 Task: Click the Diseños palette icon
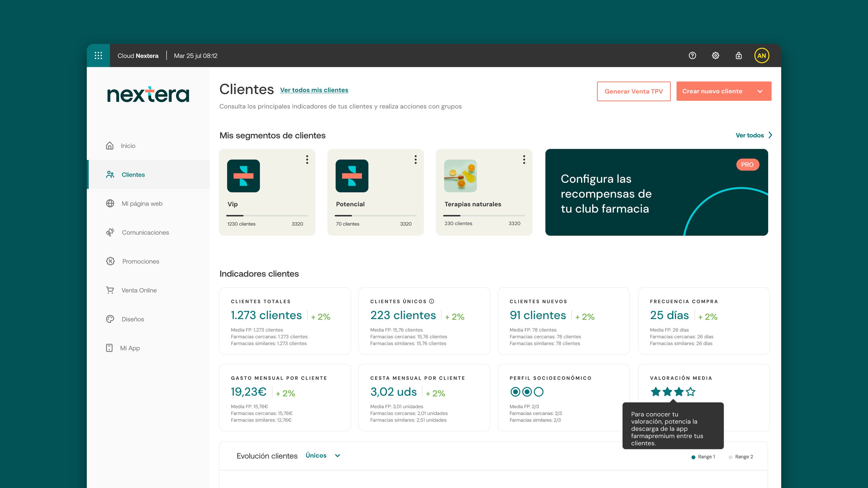click(110, 319)
